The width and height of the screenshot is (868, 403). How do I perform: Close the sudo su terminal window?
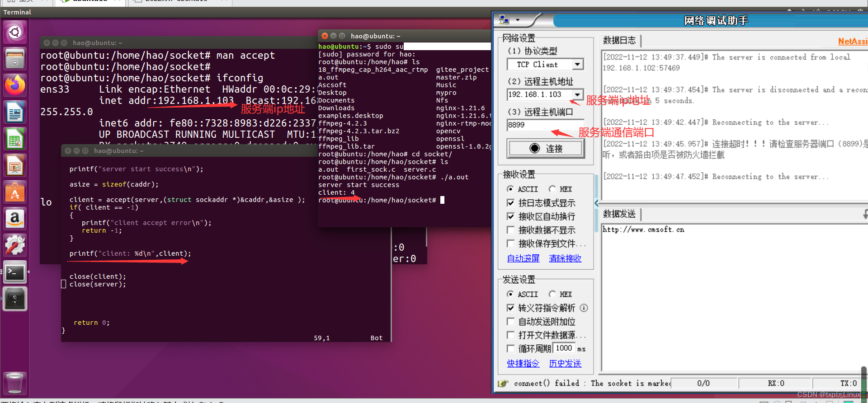(325, 36)
